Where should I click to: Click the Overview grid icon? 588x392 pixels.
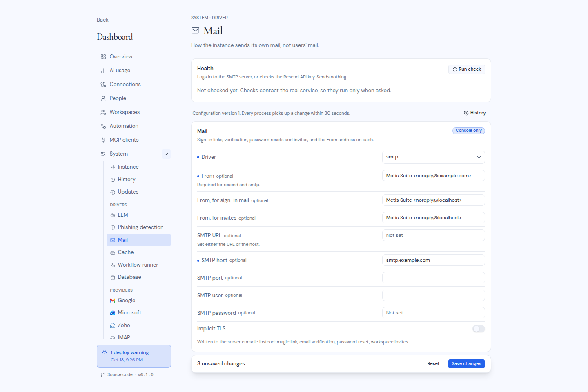(x=103, y=57)
